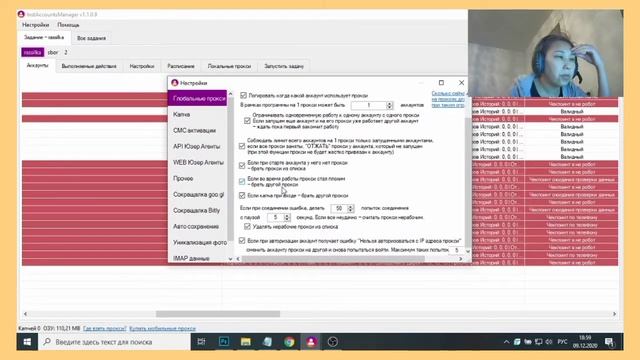
Task: Click dialog vertical scrollbar down arrow
Action: click(468, 251)
